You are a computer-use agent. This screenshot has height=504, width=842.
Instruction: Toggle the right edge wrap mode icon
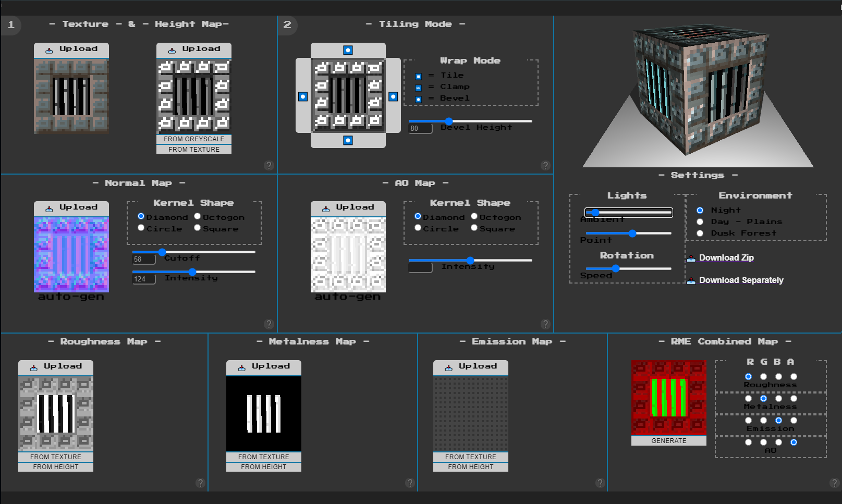pos(393,96)
